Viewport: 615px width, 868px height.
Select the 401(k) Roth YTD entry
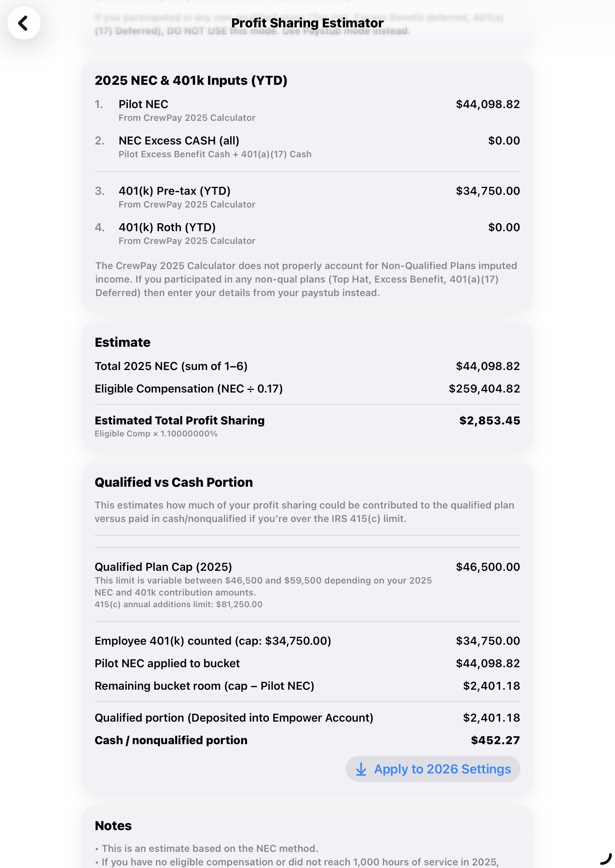pyautogui.click(x=504, y=227)
